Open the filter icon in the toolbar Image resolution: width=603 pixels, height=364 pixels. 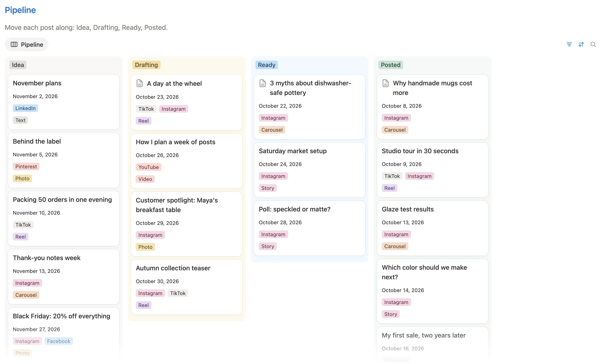point(569,45)
